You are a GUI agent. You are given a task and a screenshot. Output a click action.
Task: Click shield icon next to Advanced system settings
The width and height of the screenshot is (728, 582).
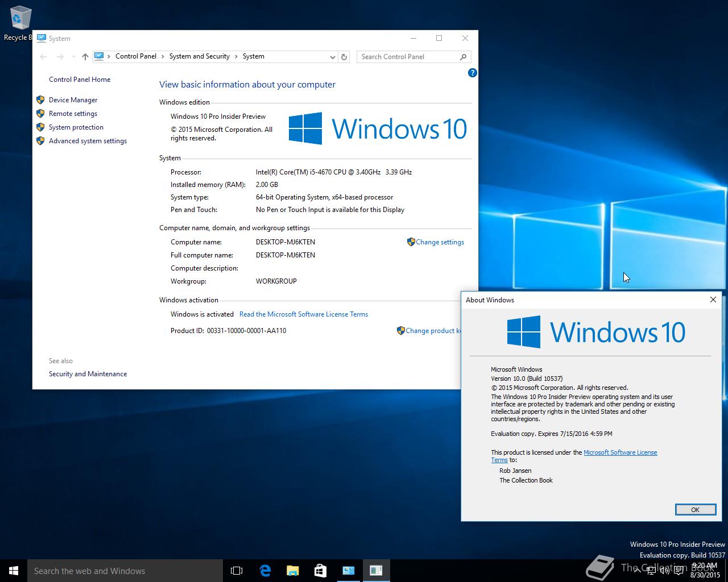[40, 141]
